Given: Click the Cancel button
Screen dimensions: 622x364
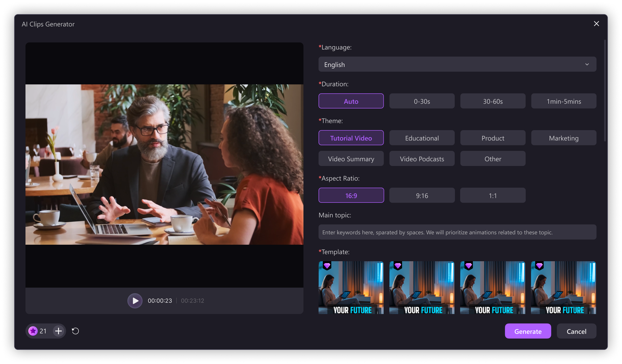Looking at the screenshot, I should (x=576, y=331).
